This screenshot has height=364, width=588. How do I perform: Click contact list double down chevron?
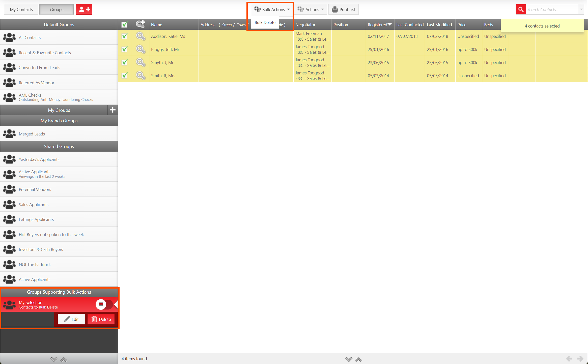349,359
